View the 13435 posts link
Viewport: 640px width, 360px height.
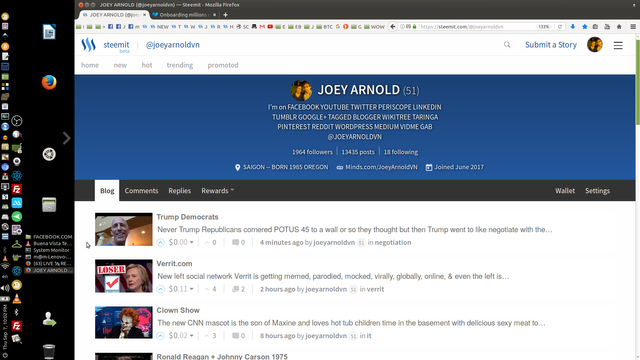(358, 152)
